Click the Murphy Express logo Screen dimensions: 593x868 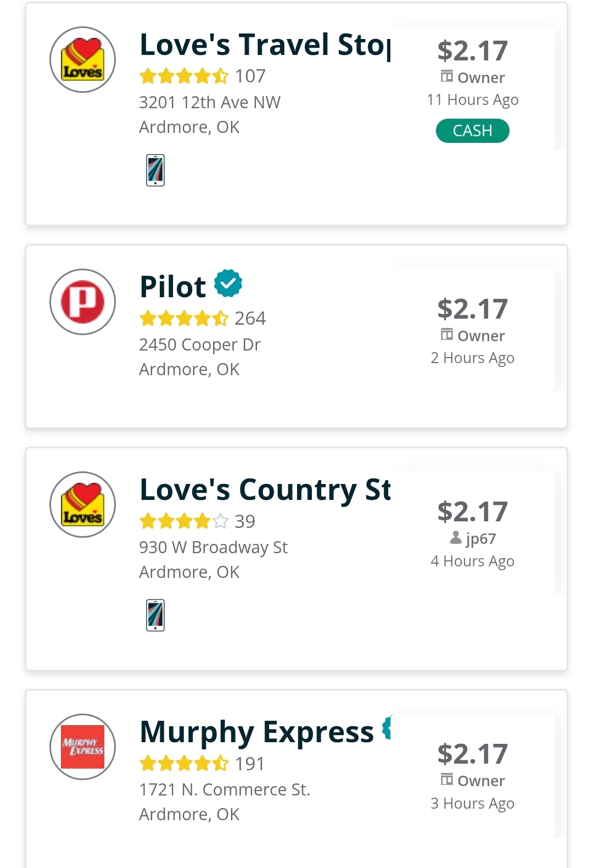tap(82, 747)
